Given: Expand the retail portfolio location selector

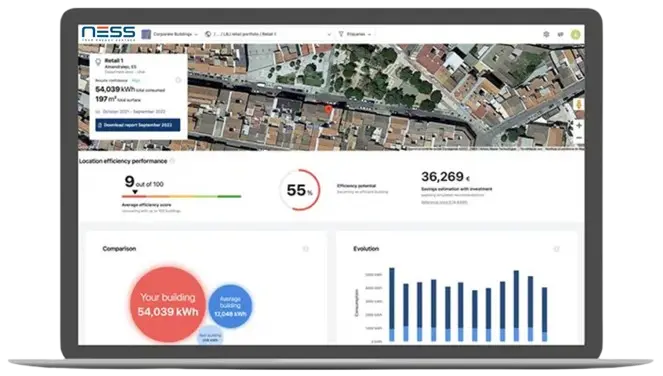Looking at the screenshot, I should coord(268,34).
